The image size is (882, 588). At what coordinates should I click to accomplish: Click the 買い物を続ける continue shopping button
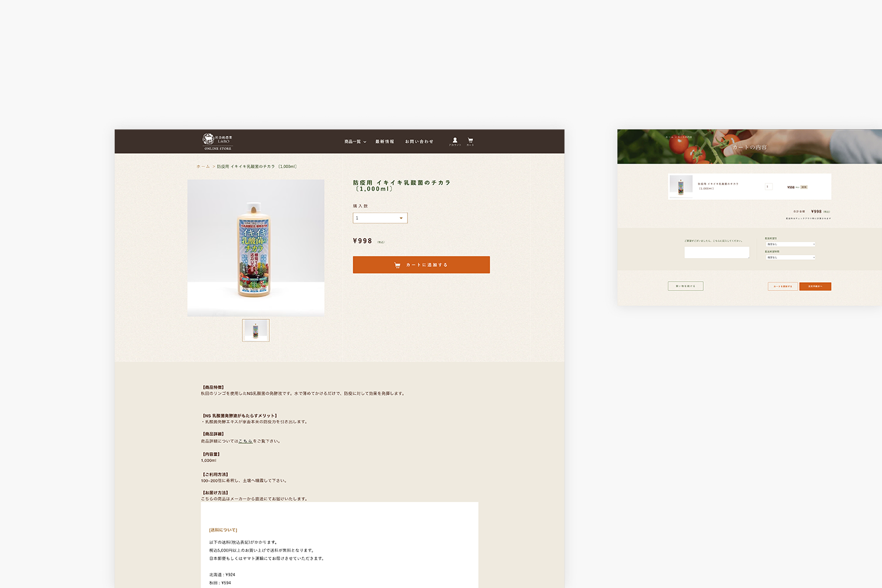coord(686,286)
